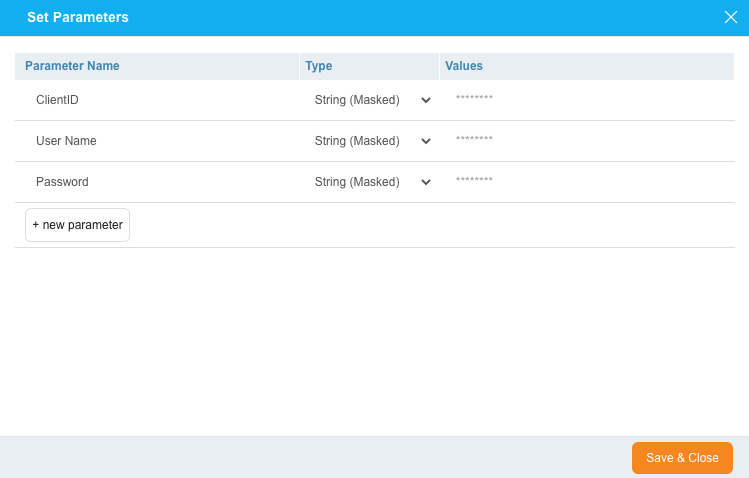
Task: Add a row with + new parameter
Action: point(77,225)
